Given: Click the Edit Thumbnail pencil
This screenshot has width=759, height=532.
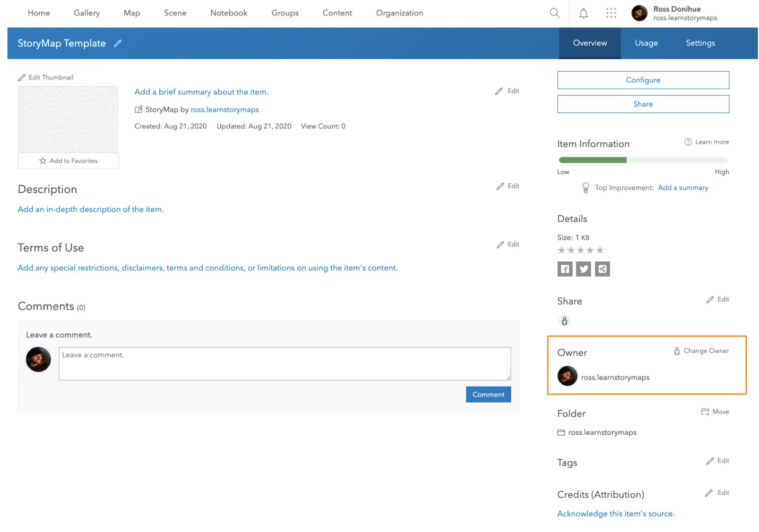Looking at the screenshot, I should tap(22, 78).
